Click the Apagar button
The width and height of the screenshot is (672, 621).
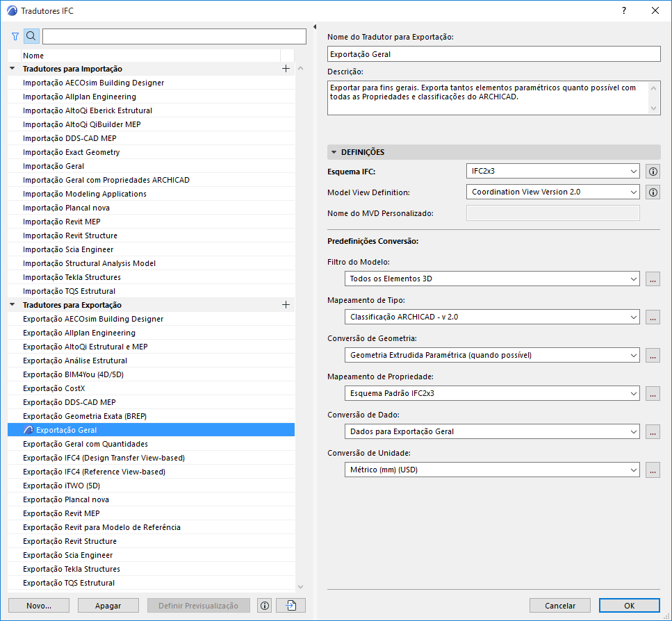click(x=108, y=605)
